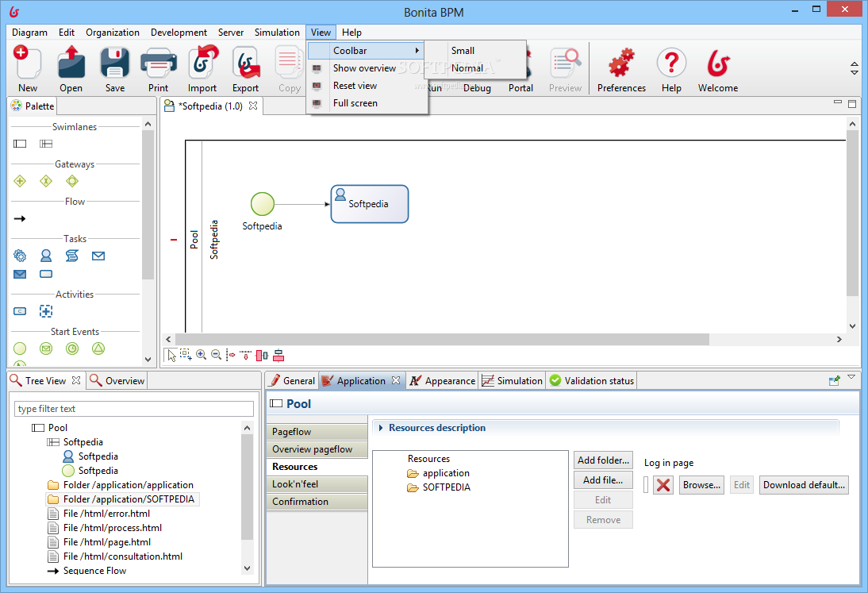The image size is (868, 593).
Task: Select the human task person icon in palette
Action: click(46, 256)
